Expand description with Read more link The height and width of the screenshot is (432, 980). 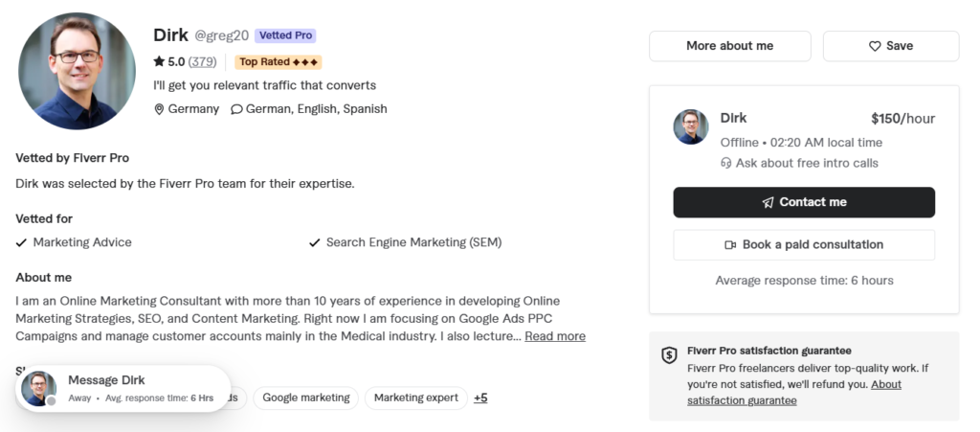(555, 336)
